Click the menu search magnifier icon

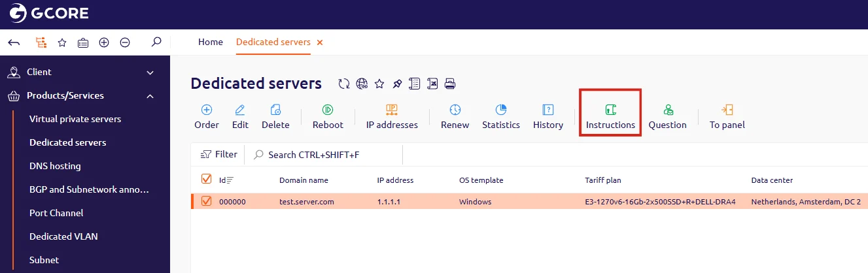[x=156, y=42]
